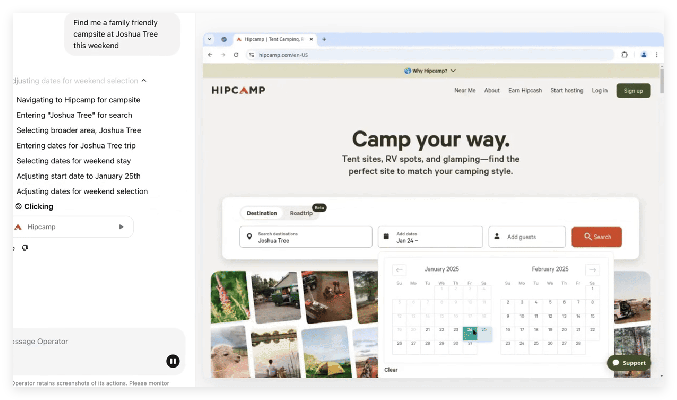This screenshot has height=400, width=677.
Task: Click the Sign up button
Action: (x=633, y=91)
